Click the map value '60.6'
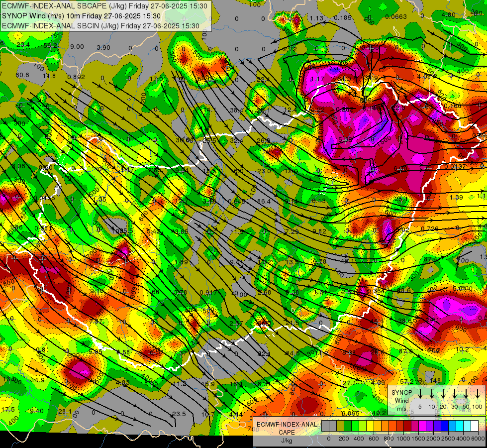 [22, 75]
